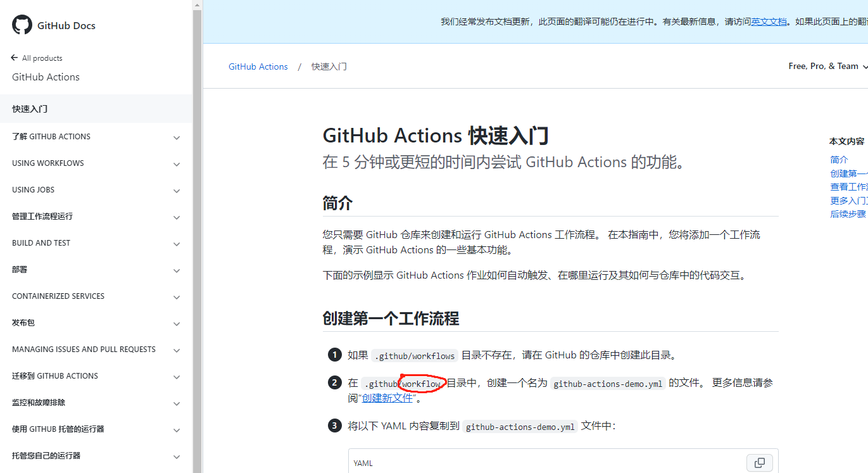The width and height of the screenshot is (868, 473).
Task: Expand the 迁移到 GITHUB ACTIONS section
Action: [177, 377]
